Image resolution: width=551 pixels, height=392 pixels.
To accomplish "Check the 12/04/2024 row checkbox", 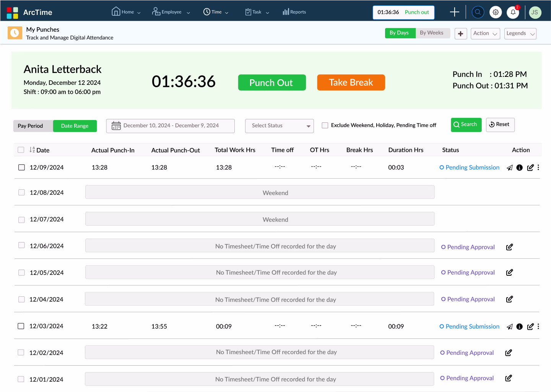I will click(21, 299).
